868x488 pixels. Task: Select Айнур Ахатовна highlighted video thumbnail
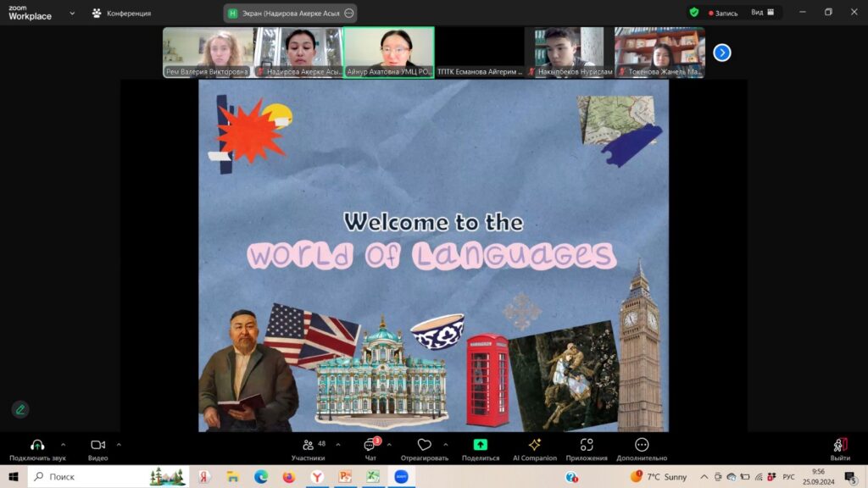pyautogui.click(x=388, y=53)
